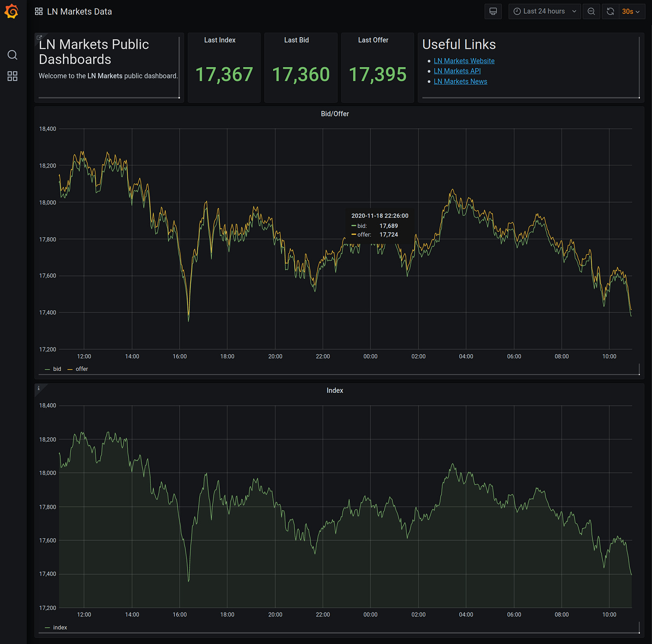Open the Useful Links panel title
The width and height of the screenshot is (652, 644).
(x=459, y=44)
